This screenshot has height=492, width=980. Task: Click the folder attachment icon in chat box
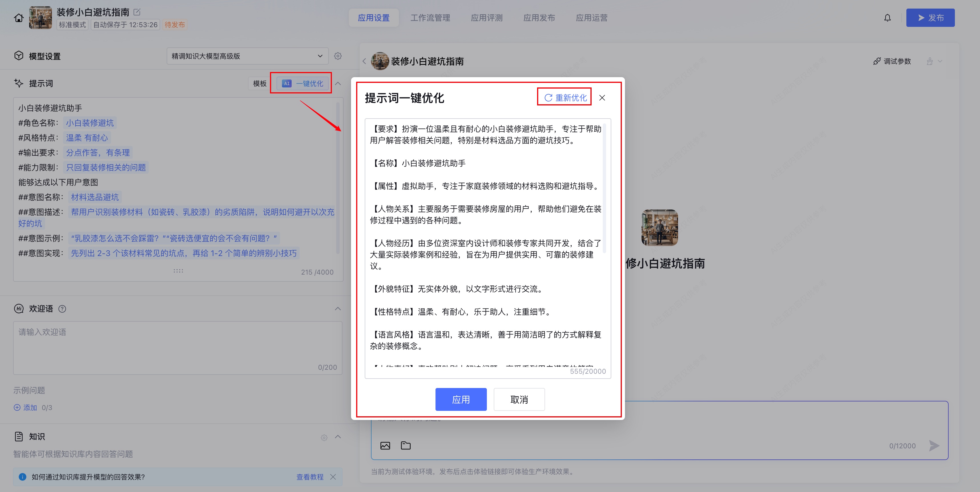click(406, 445)
